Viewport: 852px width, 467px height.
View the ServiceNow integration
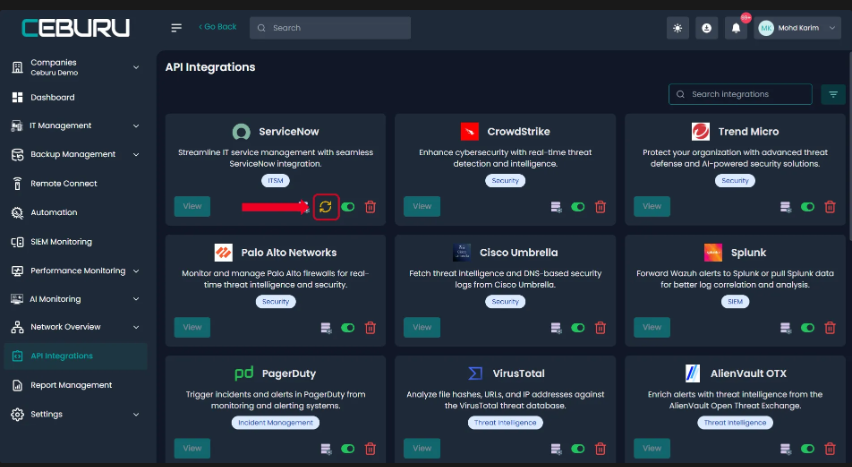click(x=192, y=207)
